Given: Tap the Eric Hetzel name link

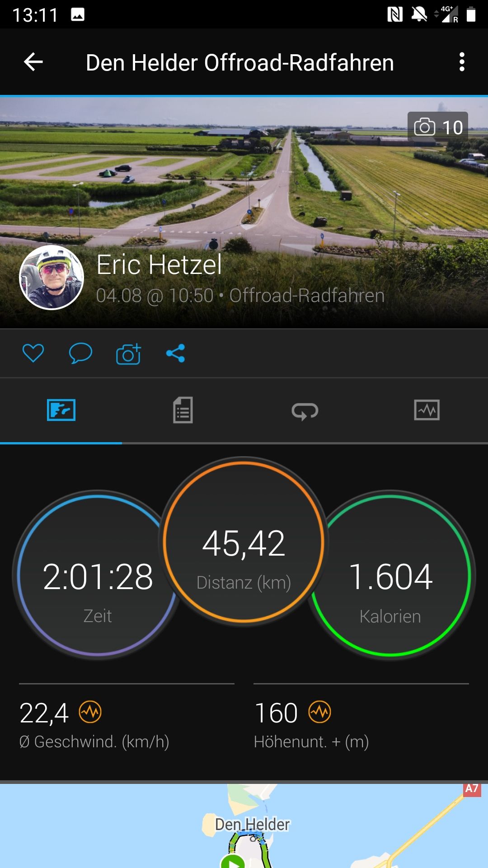Looking at the screenshot, I should coord(159,264).
